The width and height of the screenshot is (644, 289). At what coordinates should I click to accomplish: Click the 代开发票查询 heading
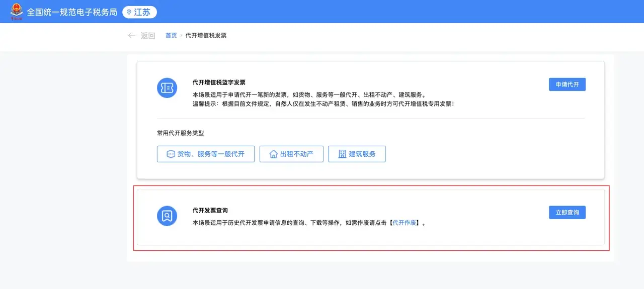coord(210,211)
